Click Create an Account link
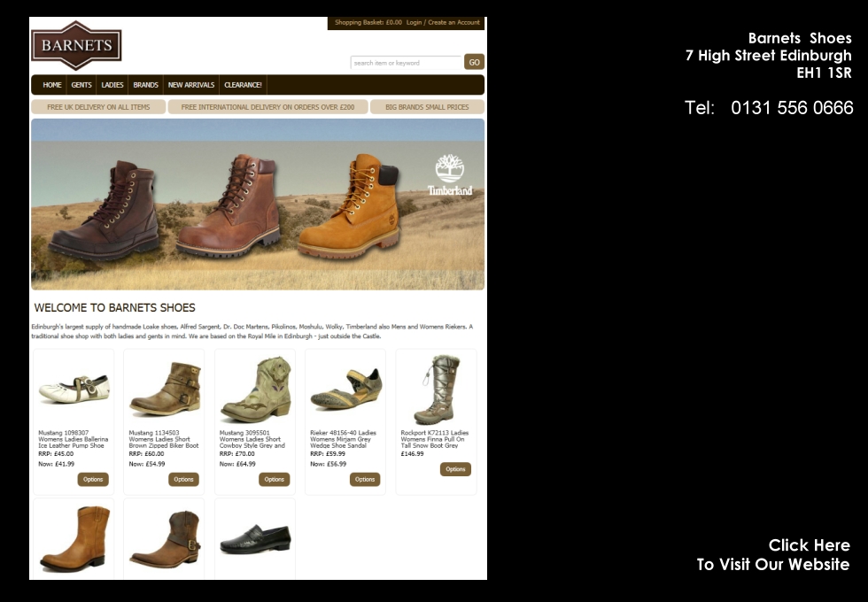The width and height of the screenshot is (868, 602). tap(453, 23)
